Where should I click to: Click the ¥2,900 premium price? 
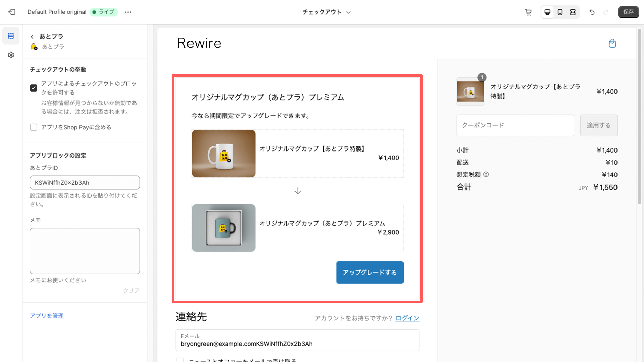coord(388,232)
